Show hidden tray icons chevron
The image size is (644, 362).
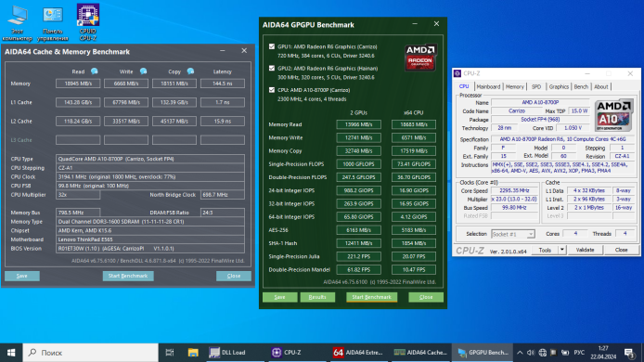click(x=520, y=353)
